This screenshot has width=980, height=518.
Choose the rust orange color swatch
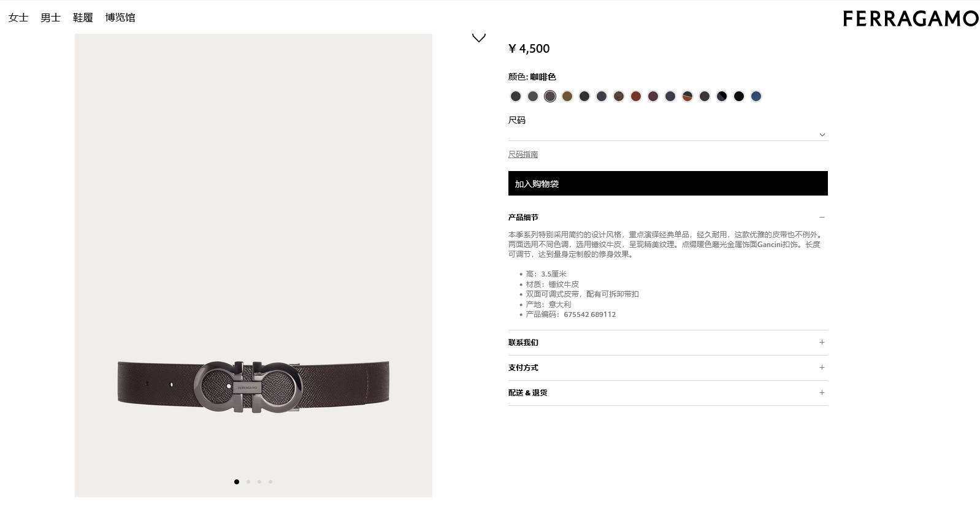click(x=636, y=96)
